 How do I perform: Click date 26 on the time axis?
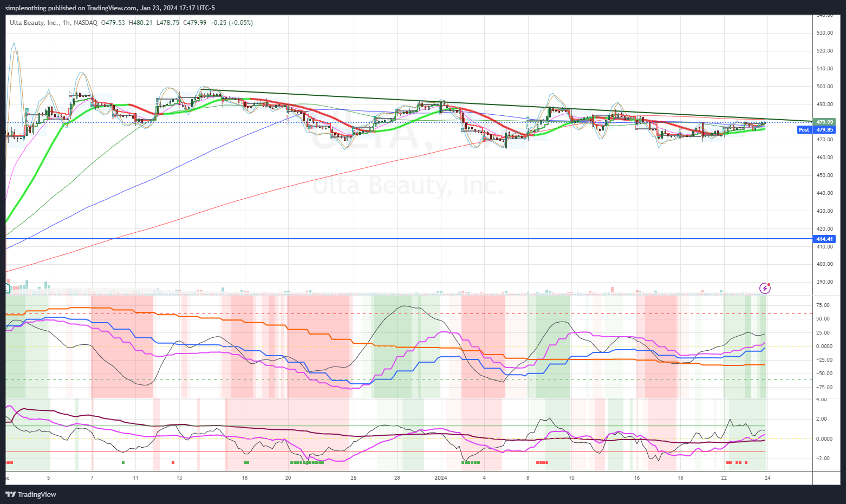pyautogui.click(x=354, y=478)
